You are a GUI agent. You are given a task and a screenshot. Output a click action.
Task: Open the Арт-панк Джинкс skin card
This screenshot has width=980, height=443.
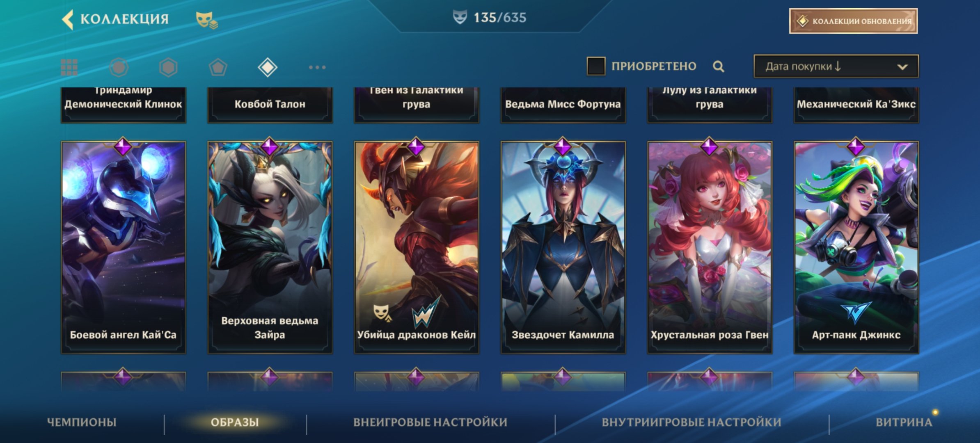(x=856, y=247)
